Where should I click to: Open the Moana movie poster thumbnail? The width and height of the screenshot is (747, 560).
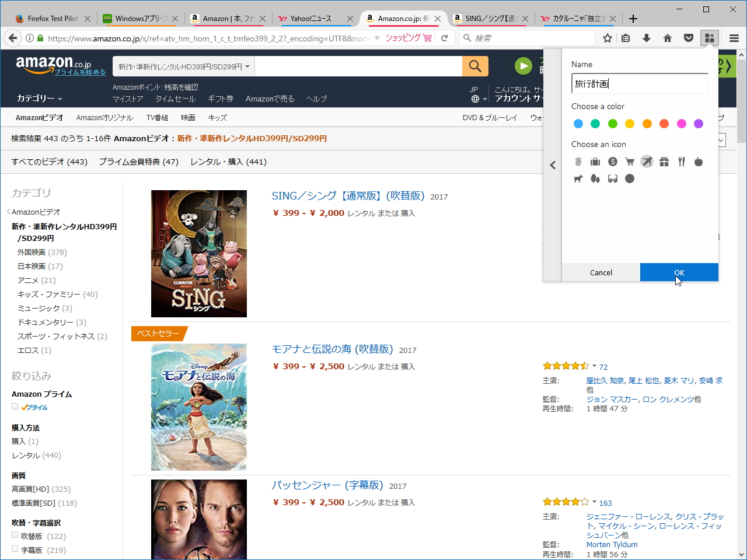tap(199, 407)
